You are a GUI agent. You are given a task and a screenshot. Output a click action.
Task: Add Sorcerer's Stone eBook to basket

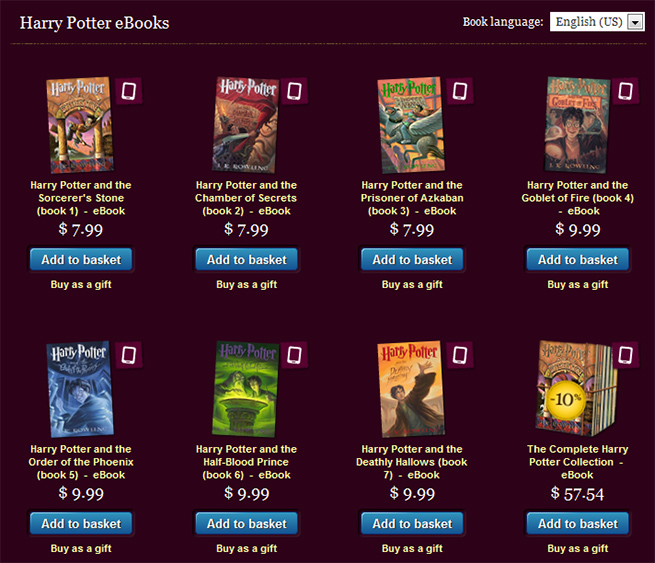(81, 259)
